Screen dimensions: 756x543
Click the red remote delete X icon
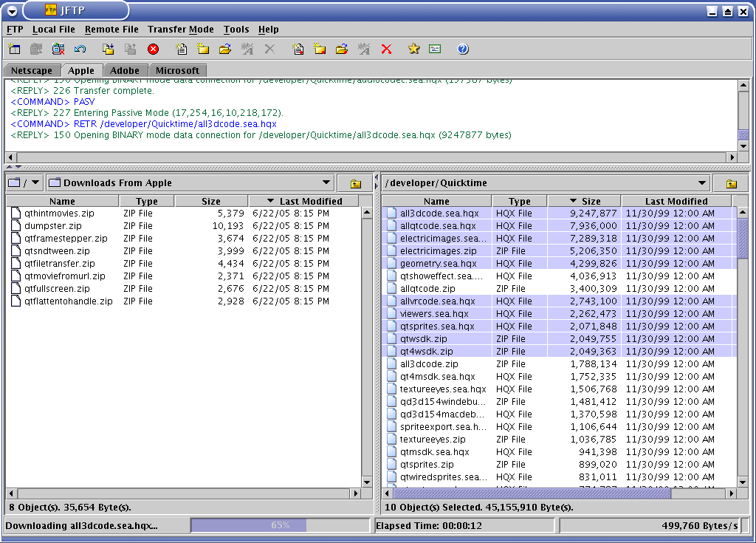coord(386,49)
